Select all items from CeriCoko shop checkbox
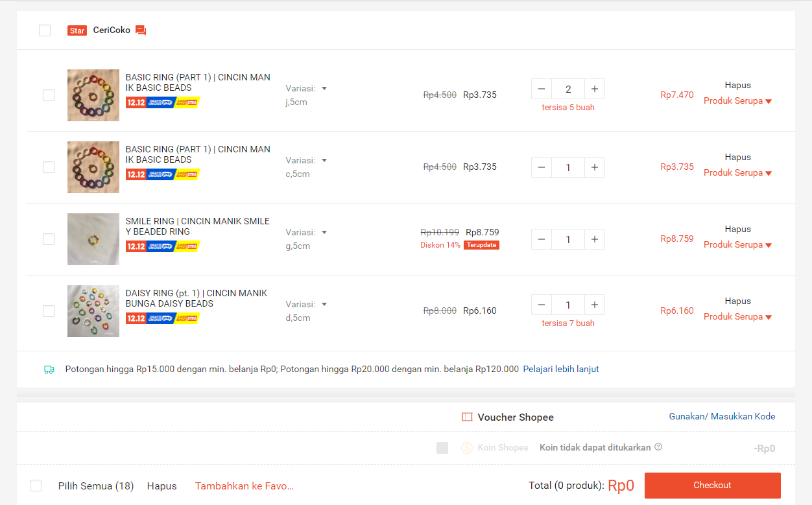 pyautogui.click(x=45, y=30)
